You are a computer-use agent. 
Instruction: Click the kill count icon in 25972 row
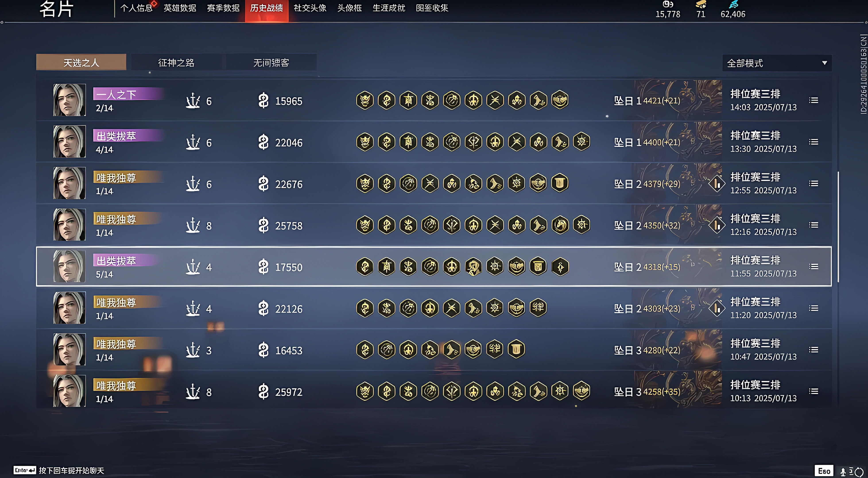(x=193, y=391)
